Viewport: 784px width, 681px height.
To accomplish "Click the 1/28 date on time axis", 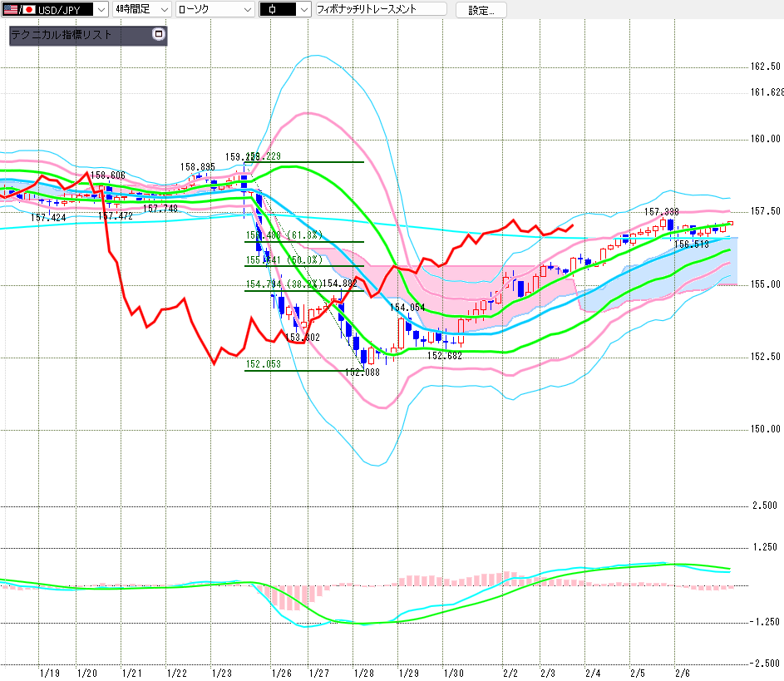I will click(x=363, y=672).
